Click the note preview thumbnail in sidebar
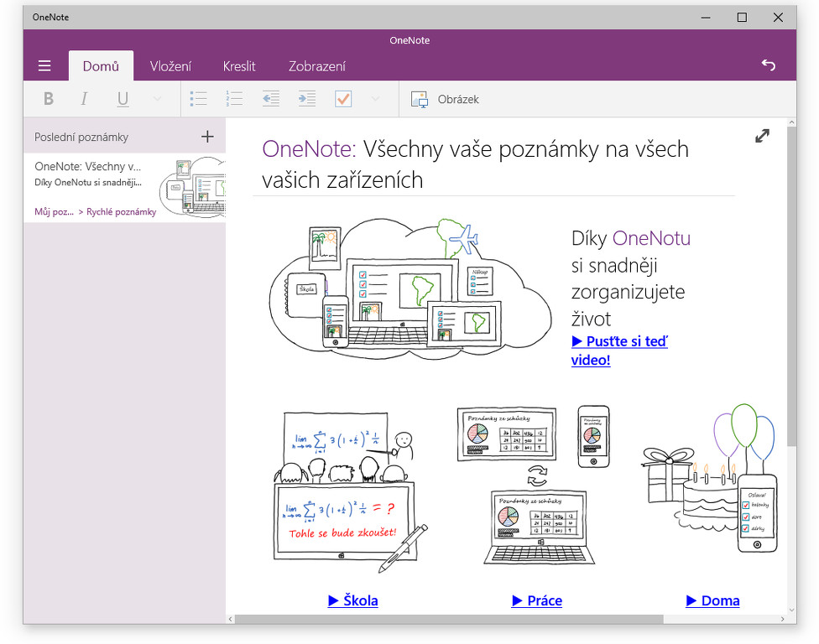The height and width of the screenshot is (644, 819). (x=192, y=187)
